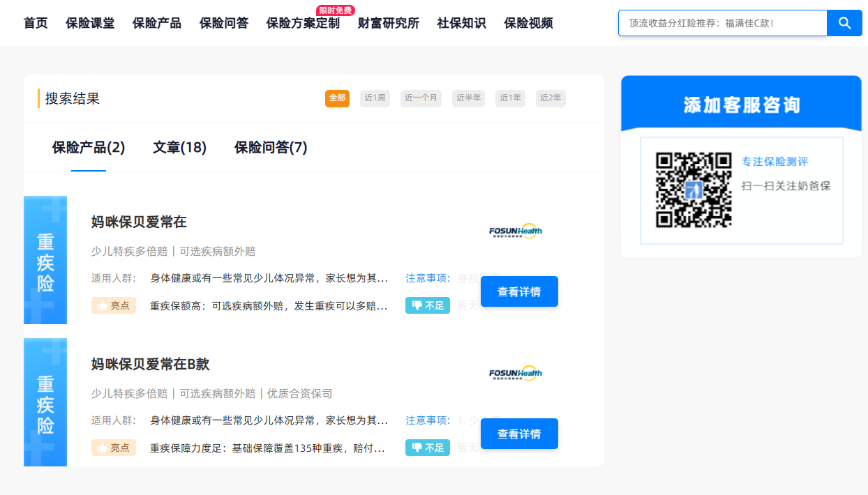Select the 全部 time filter

[x=337, y=98]
